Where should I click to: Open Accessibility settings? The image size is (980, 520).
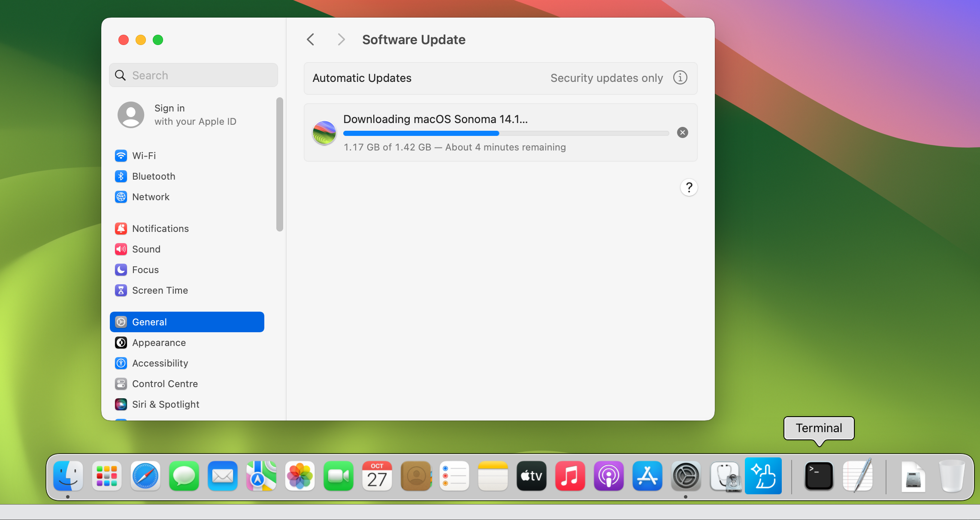[187, 363]
